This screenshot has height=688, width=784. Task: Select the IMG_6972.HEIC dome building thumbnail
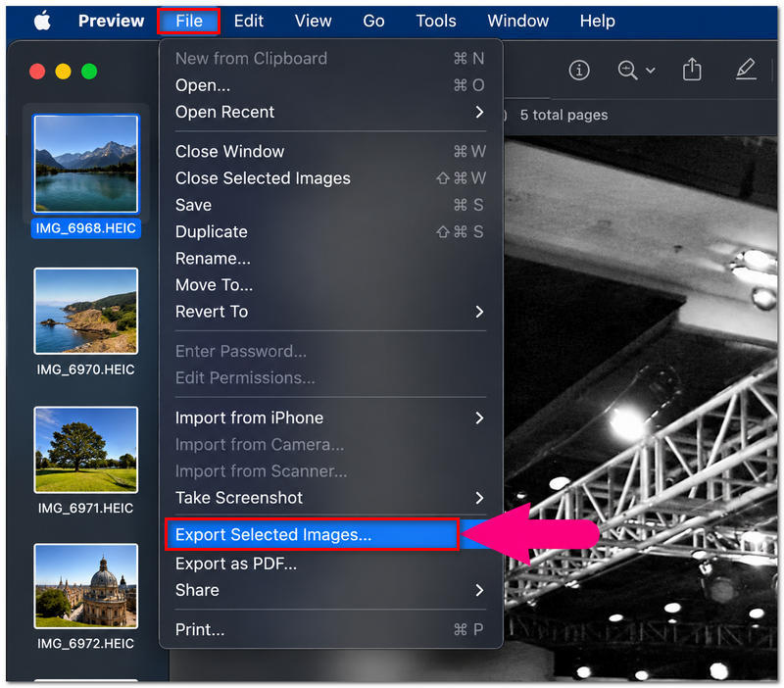pos(86,586)
